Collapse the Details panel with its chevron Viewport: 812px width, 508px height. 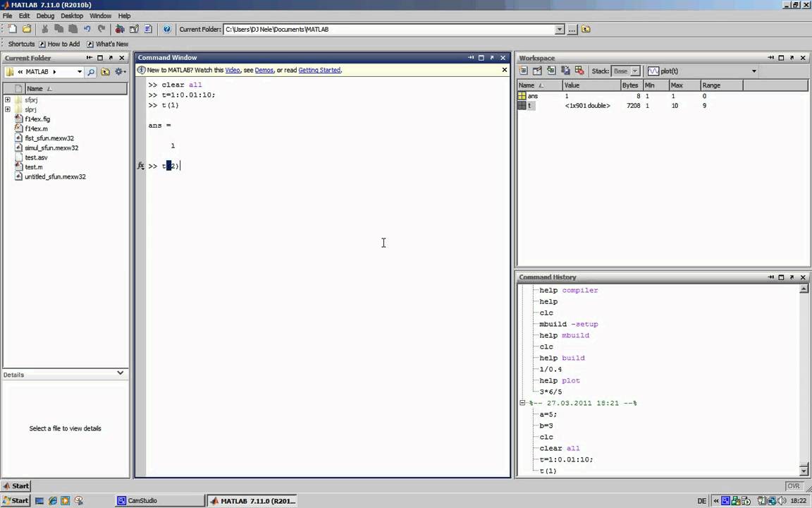click(120, 373)
